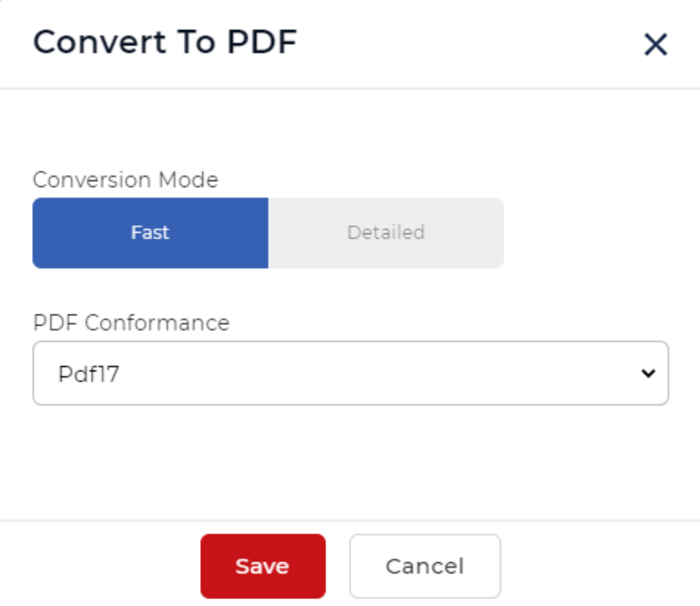The width and height of the screenshot is (700, 606).
Task: Click the Convert To PDF title
Action: (x=165, y=42)
